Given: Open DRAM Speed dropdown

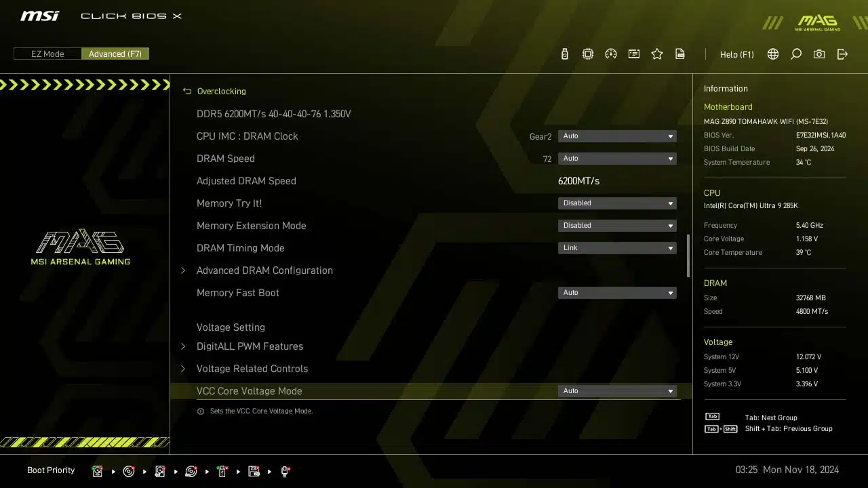Looking at the screenshot, I should pyautogui.click(x=616, y=159).
